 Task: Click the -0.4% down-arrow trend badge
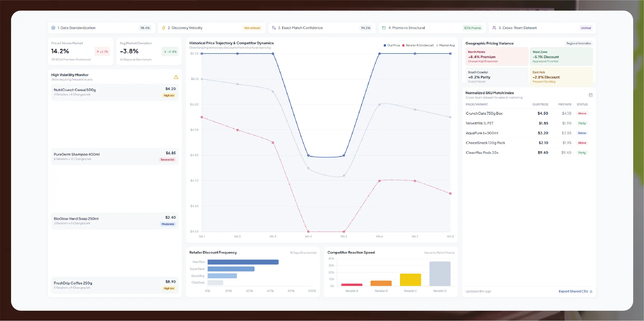[170, 52]
